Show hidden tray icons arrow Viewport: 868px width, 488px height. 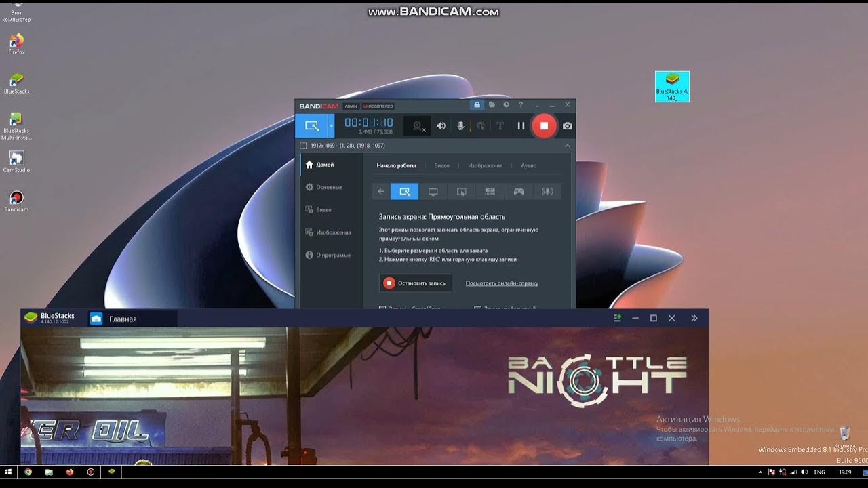[761, 472]
